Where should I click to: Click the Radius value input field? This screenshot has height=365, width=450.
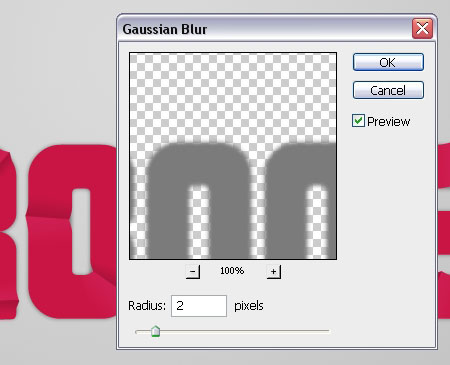(x=199, y=306)
